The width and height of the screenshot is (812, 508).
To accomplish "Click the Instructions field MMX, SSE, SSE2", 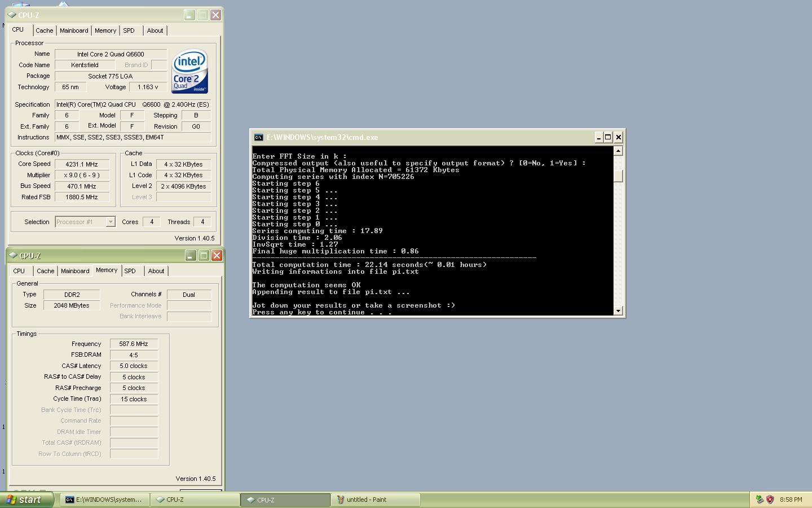I will click(133, 137).
